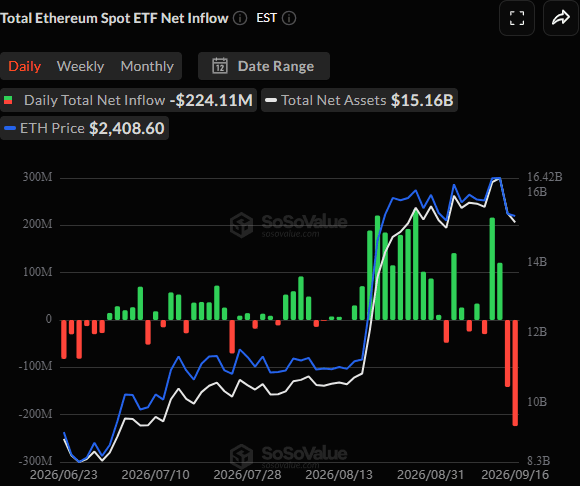Click the 2026/07/28 axis date label
Screen dimensions: 580x486
click(247, 475)
